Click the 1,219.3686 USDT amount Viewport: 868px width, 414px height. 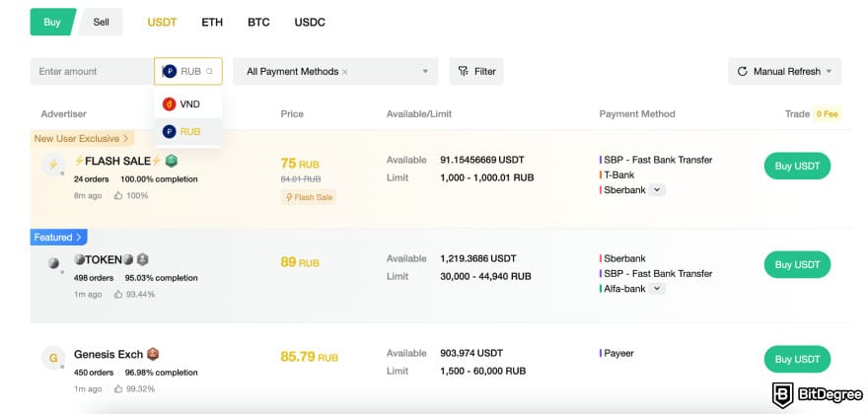pos(478,258)
